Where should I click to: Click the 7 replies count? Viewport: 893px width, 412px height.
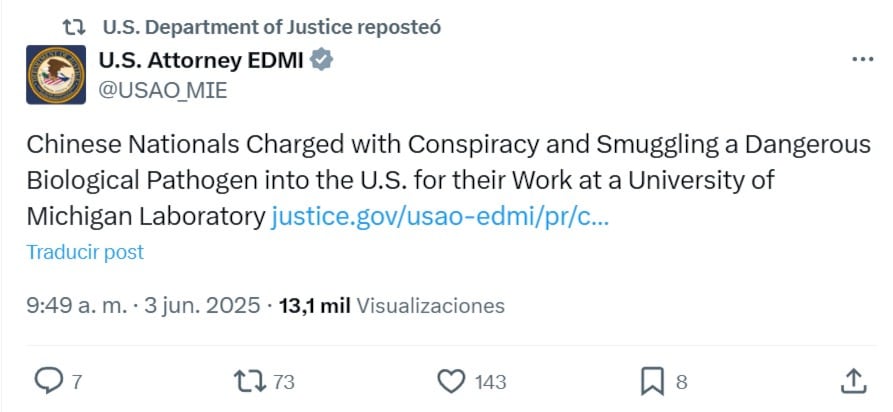click(77, 381)
